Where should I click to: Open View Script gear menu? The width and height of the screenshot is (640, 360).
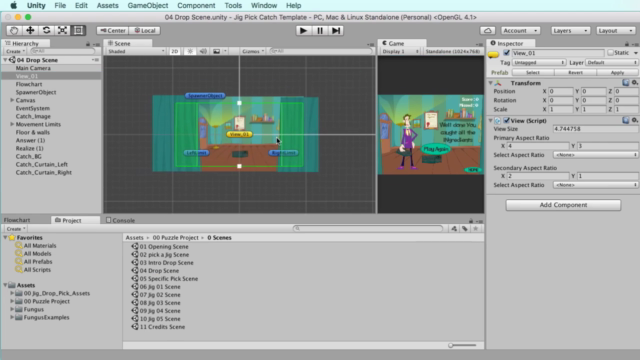(x=634, y=120)
